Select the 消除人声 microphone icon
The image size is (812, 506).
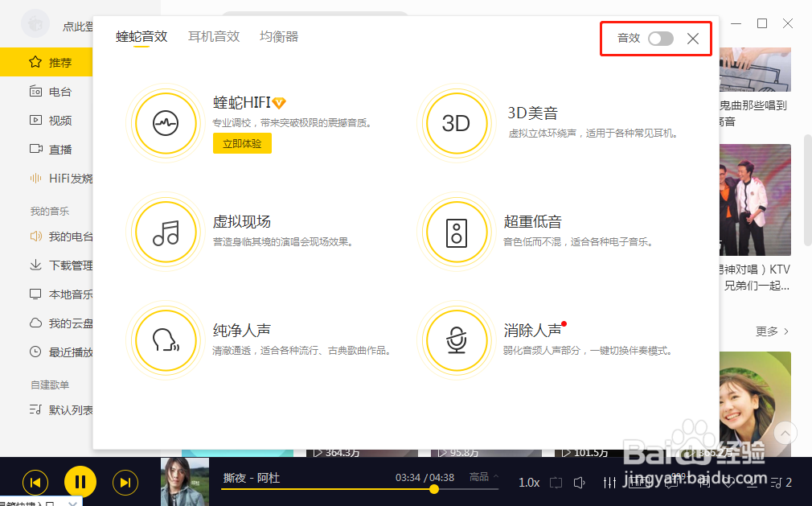point(456,341)
